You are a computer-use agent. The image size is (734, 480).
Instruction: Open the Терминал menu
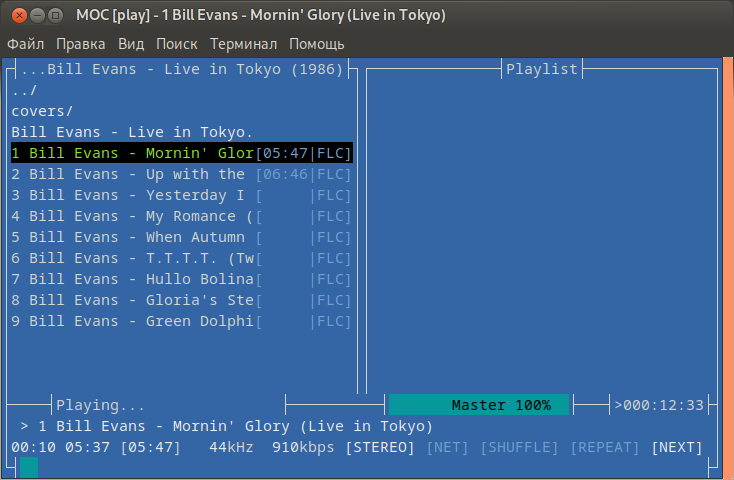coord(243,44)
